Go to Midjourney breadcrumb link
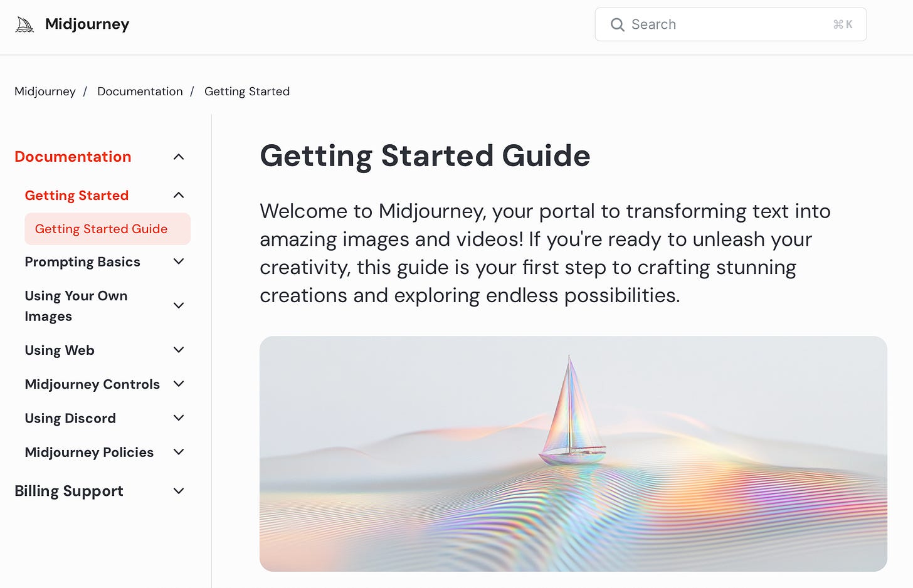The height and width of the screenshot is (588, 913). pos(45,92)
